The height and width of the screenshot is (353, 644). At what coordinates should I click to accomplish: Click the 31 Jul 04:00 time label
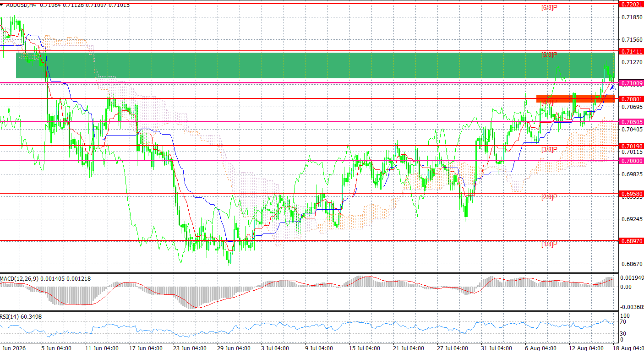497,348
